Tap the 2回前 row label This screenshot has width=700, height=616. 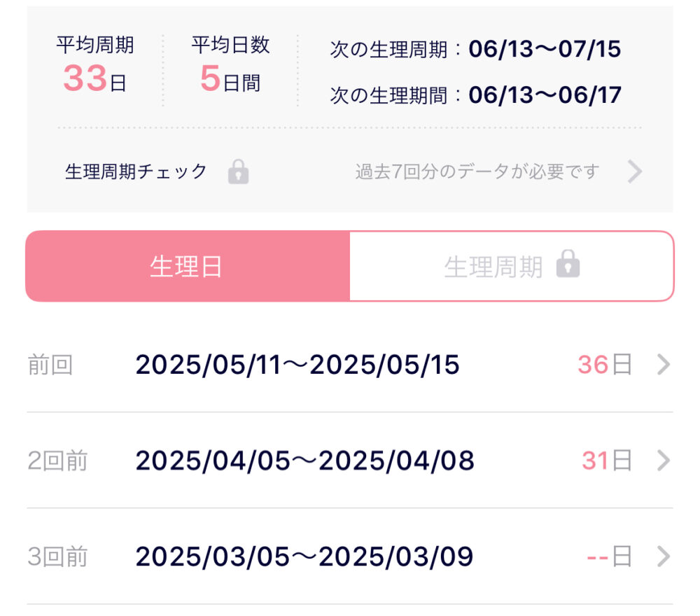(x=57, y=461)
